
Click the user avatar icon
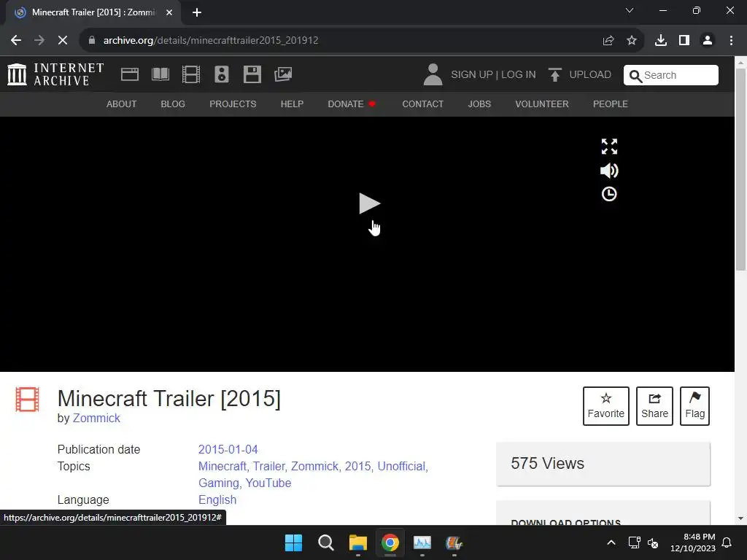[433, 75]
